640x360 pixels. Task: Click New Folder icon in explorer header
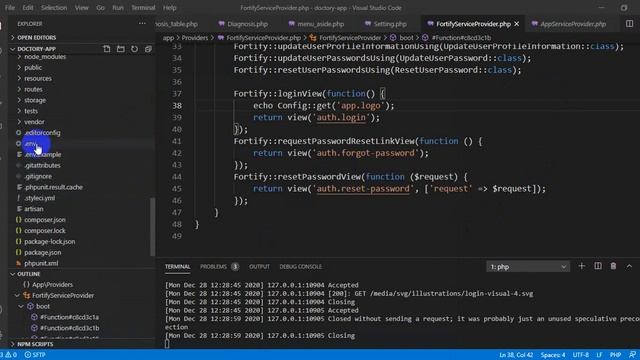120,49
